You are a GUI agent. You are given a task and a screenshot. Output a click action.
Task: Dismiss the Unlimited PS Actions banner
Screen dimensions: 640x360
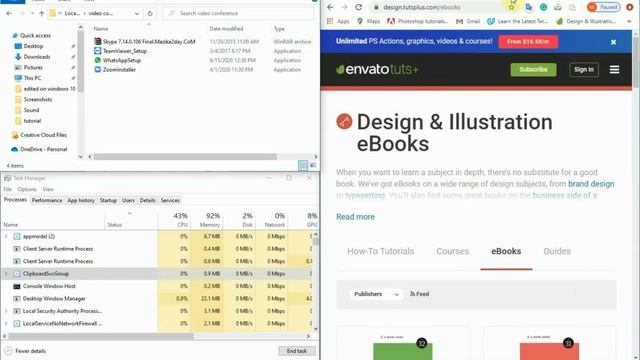tap(613, 42)
